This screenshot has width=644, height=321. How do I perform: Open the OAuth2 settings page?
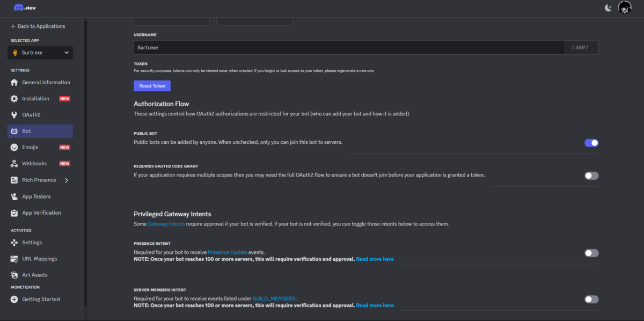(x=40, y=115)
